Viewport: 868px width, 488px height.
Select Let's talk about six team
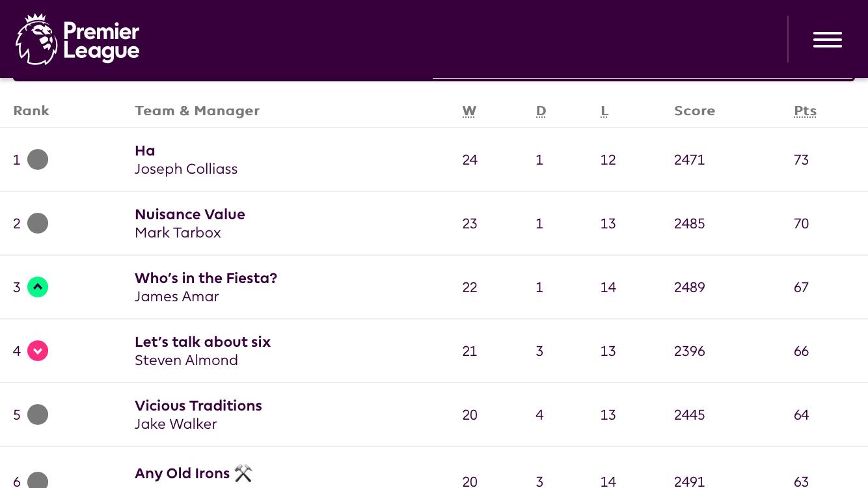tap(202, 342)
